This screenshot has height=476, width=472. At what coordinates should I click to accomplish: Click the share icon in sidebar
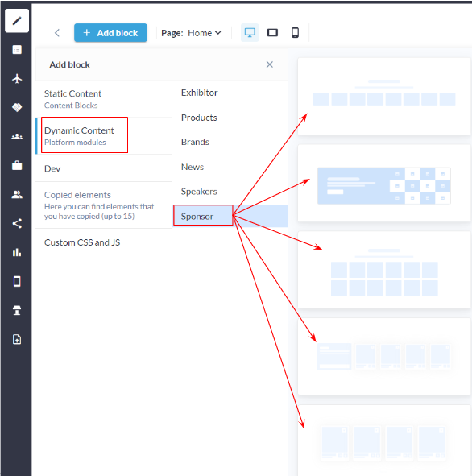point(17,223)
